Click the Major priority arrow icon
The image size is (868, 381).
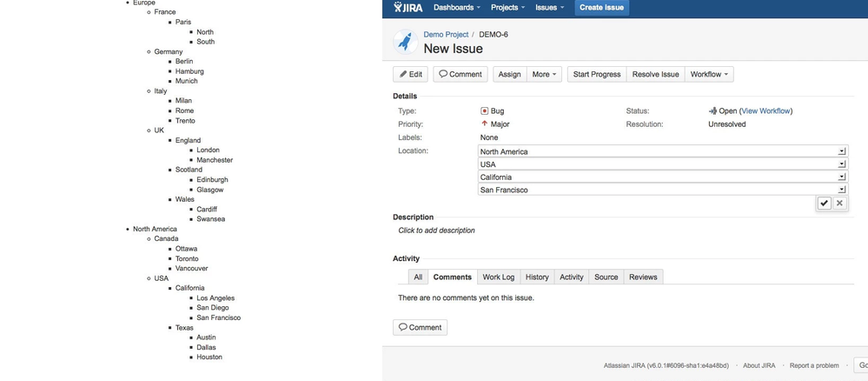pos(484,124)
